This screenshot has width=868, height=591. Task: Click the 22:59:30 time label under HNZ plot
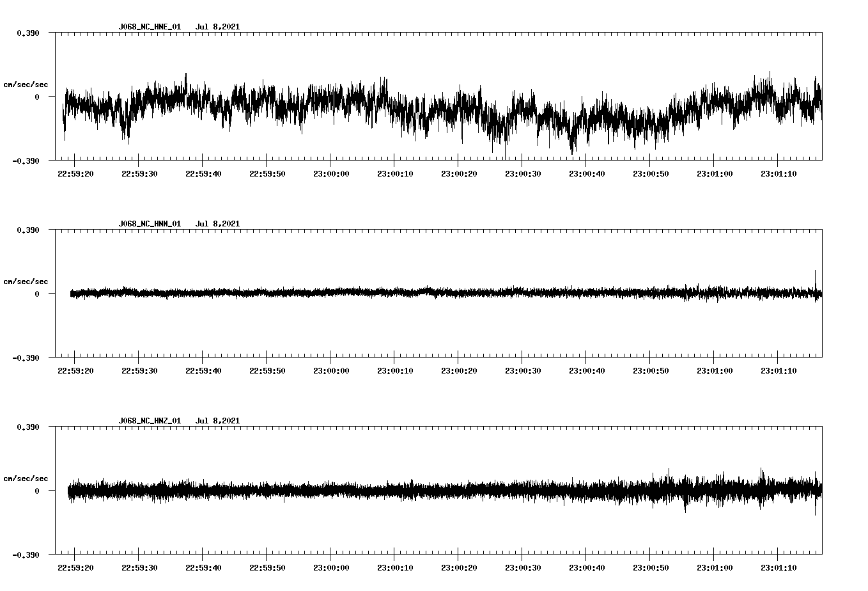pyautogui.click(x=139, y=568)
